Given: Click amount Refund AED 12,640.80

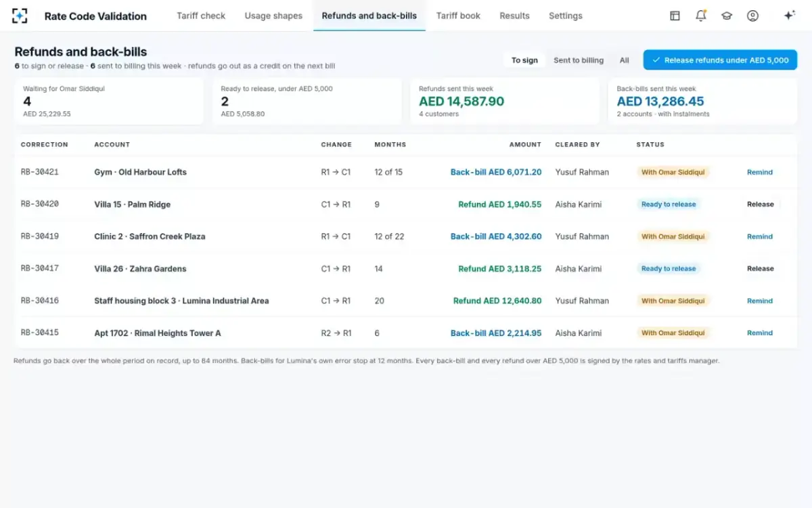Looking at the screenshot, I should [497, 301].
